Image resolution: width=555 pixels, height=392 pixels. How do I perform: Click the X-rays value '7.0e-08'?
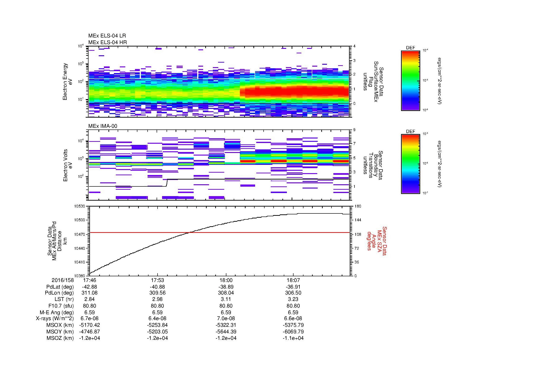pos(226,318)
